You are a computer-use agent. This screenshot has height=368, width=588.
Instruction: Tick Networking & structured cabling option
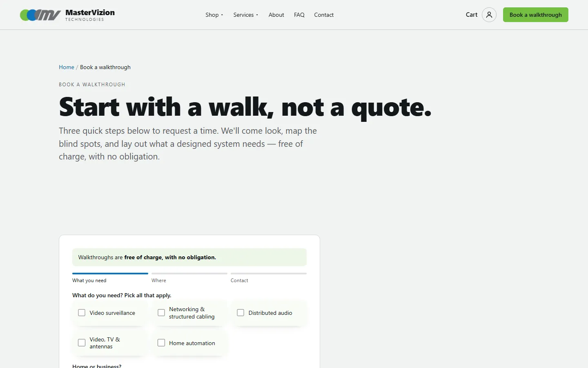tap(161, 313)
